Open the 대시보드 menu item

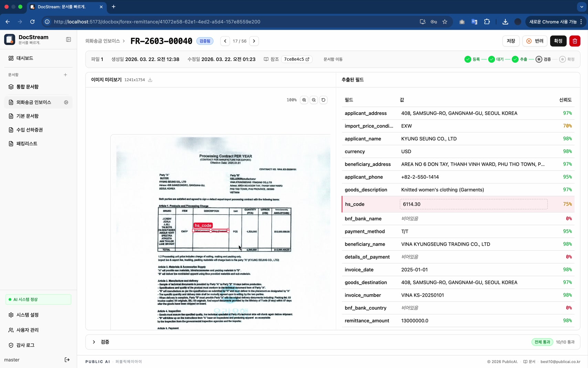tap(25, 58)
